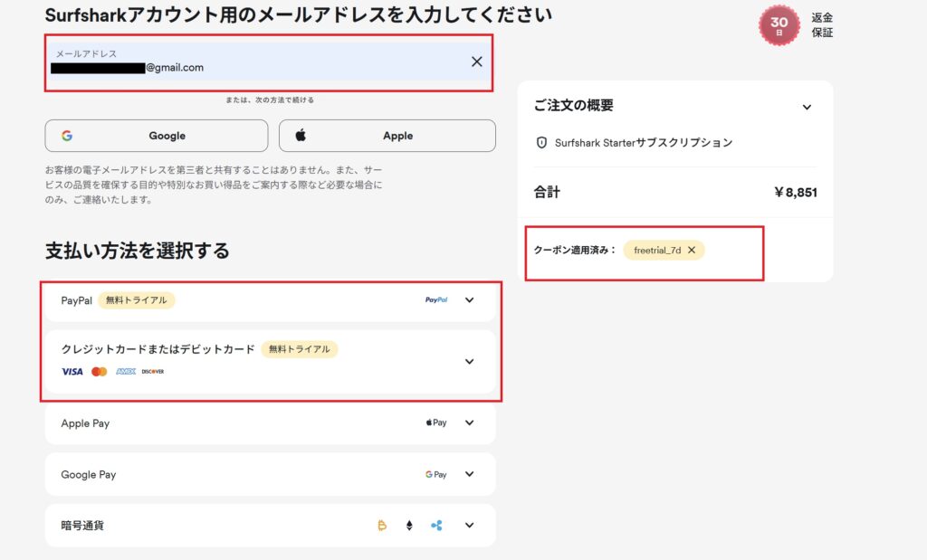Viewport: 927px width, 560px height.
Task: Continue with Google sign-in
Action: [156, 135]
